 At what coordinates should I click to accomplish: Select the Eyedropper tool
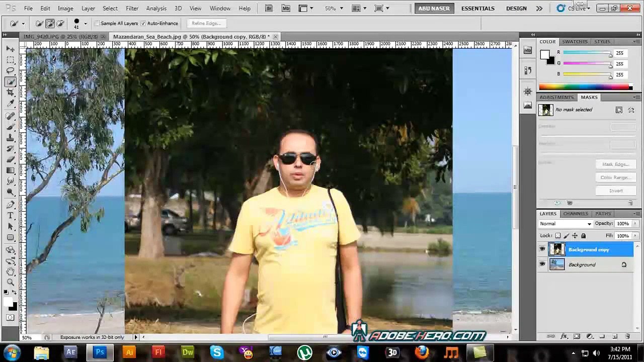click(11, 104)
